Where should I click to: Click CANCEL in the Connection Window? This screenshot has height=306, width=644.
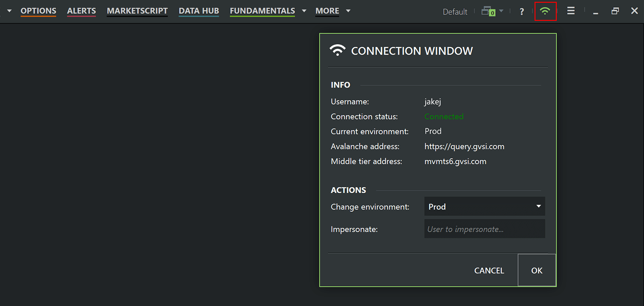tap(489, 270)
